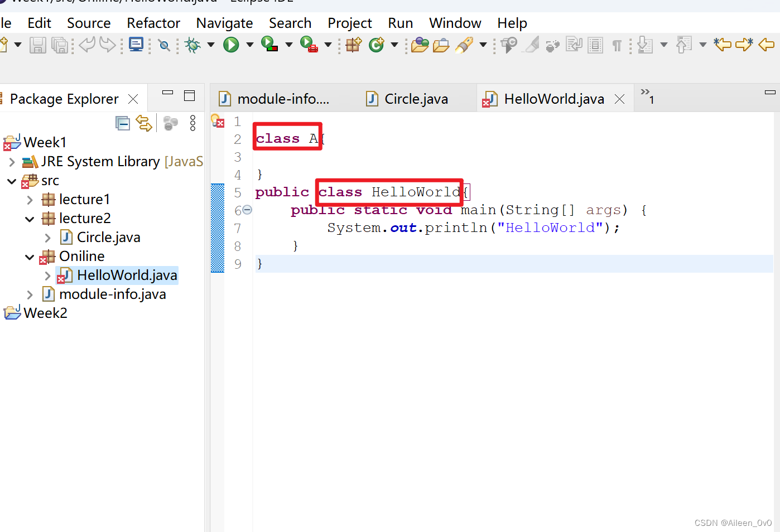The image size is (780, 532).
Task: Open the Debug dropdown arrow
Action: (211, 45)
